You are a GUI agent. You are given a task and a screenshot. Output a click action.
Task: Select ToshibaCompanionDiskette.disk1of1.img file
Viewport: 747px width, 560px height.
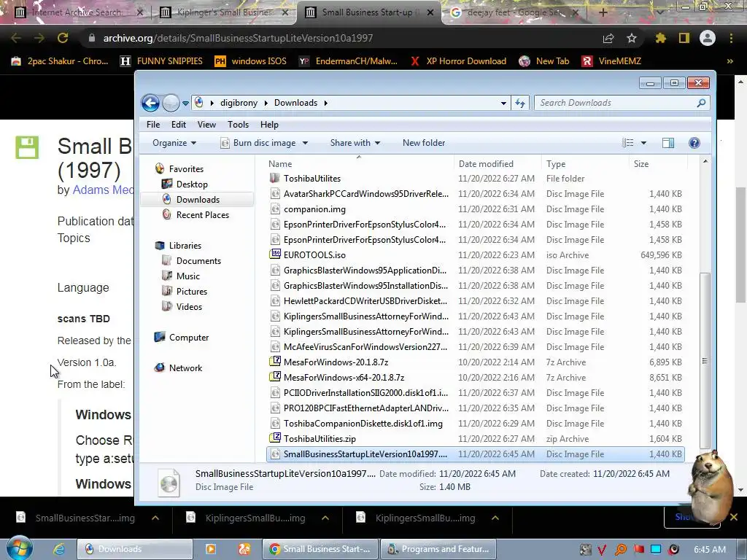click(x=363, y=424)
